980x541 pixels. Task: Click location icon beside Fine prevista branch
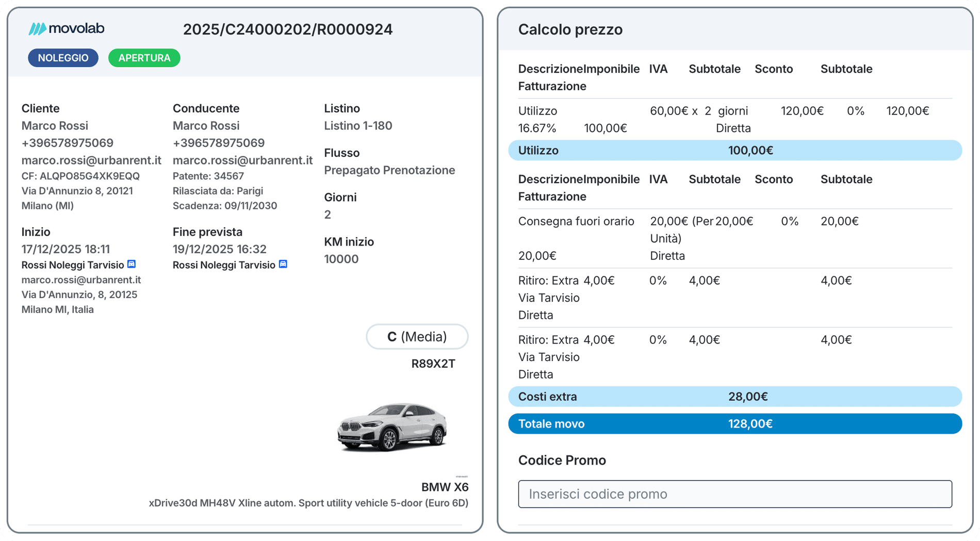tap(283, 264)
